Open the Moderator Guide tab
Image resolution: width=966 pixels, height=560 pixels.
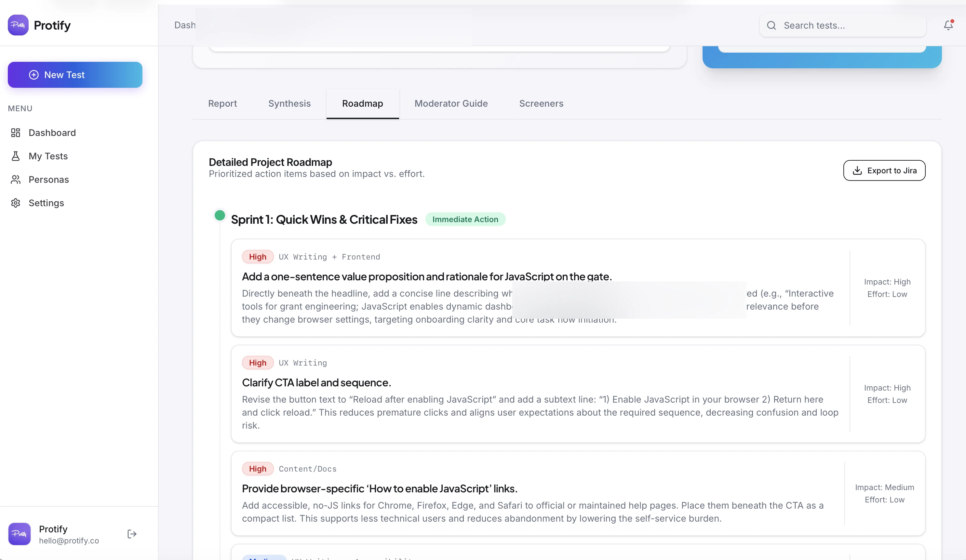click(x=451, y=103)
